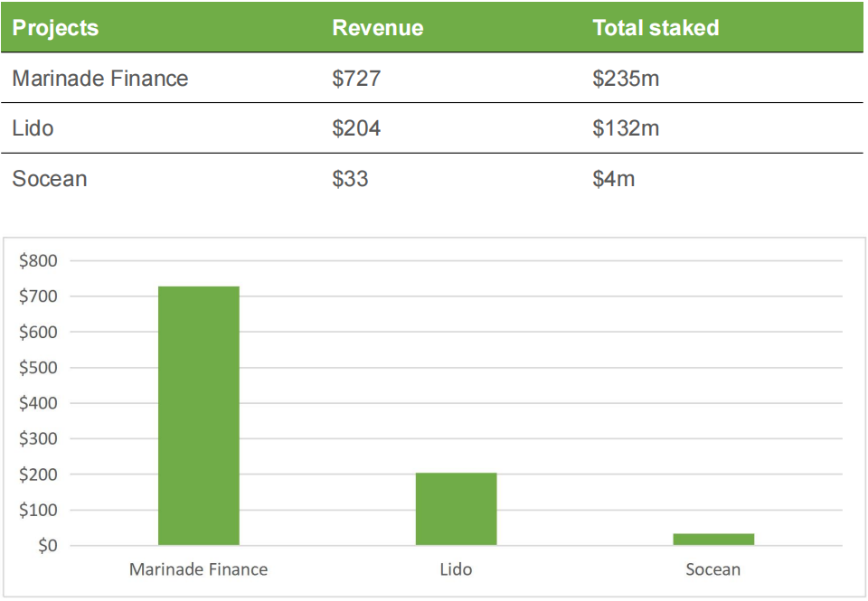This screenshot has width=868, height=601.
Task: Select the Lido bar in the chart
Action: (456, 509)
